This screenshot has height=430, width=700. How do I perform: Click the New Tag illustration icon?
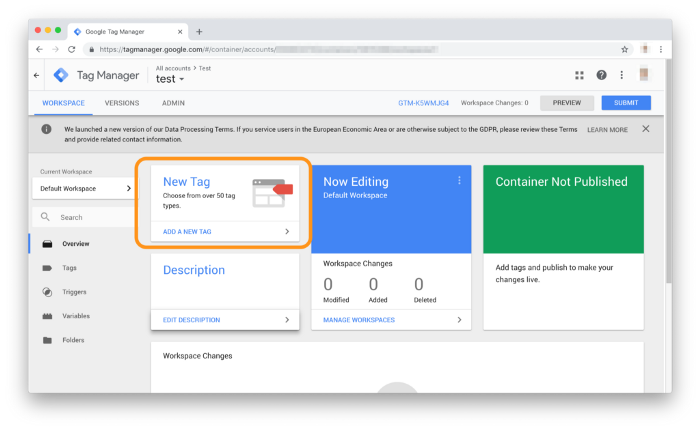point(272,193)
